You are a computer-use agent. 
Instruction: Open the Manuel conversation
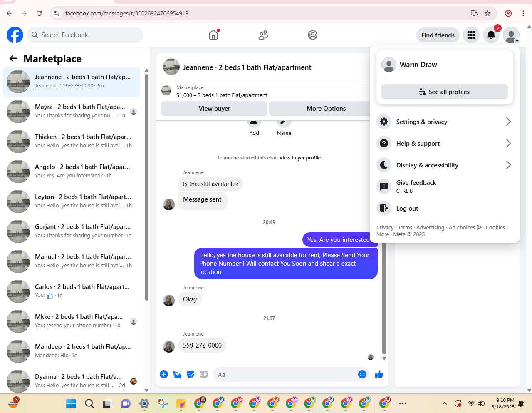[x=72, y=261]
